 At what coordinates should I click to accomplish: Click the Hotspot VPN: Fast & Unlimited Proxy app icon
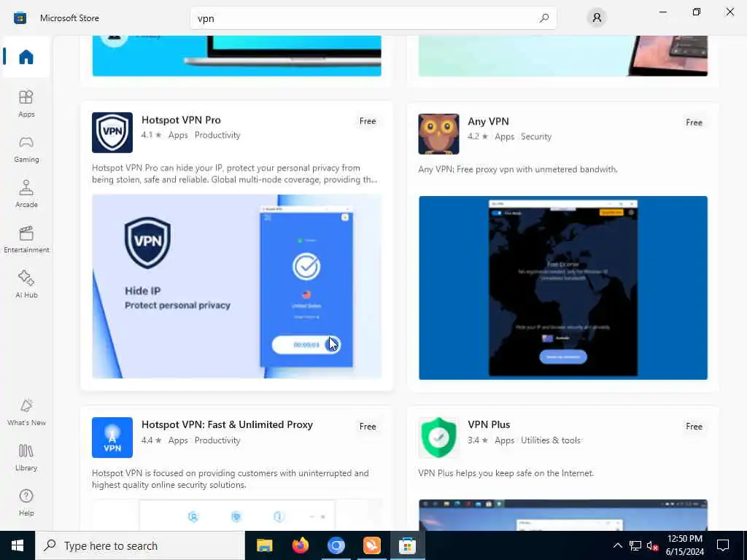[x=112, y=437]
